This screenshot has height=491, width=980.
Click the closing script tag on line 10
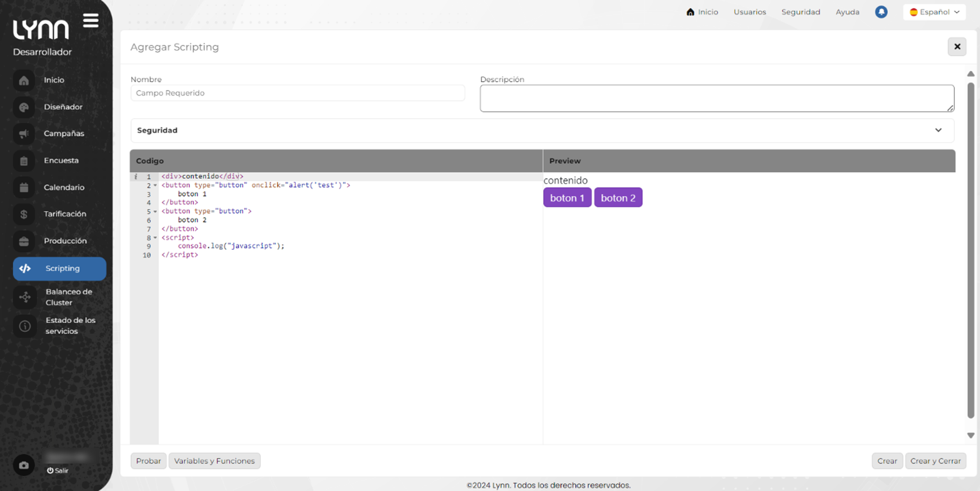click(x=180, y=255)
